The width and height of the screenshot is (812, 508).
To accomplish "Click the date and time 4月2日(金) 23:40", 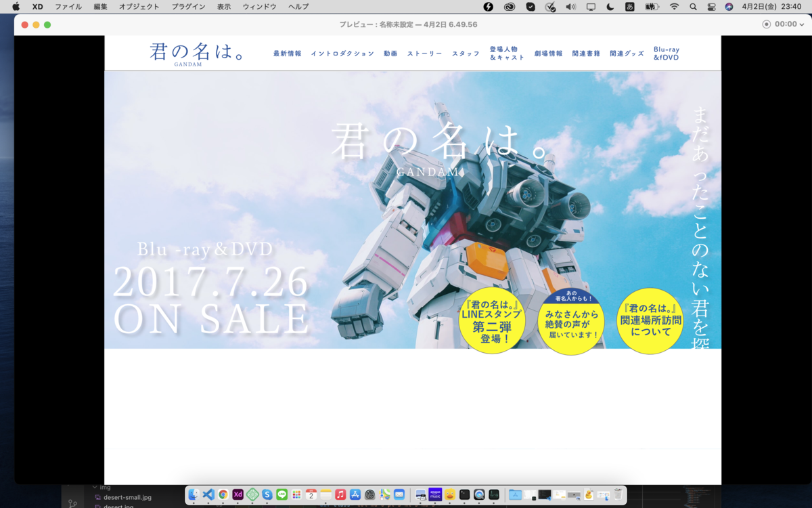I will pos(771,6).
